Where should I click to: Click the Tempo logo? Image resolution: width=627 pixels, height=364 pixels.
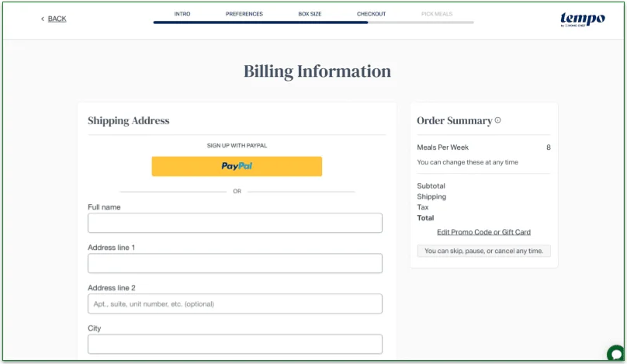[582, 19]
